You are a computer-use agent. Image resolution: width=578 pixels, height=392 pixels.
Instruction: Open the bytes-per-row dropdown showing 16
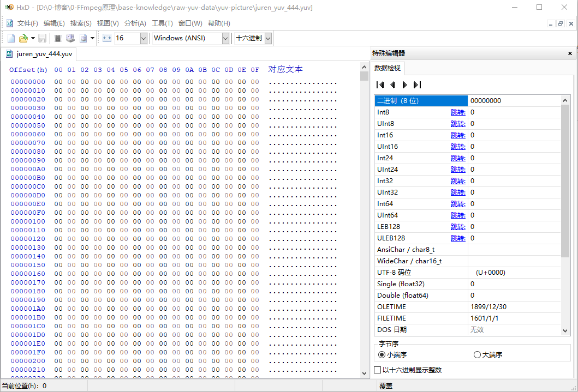tap(143, 38)
